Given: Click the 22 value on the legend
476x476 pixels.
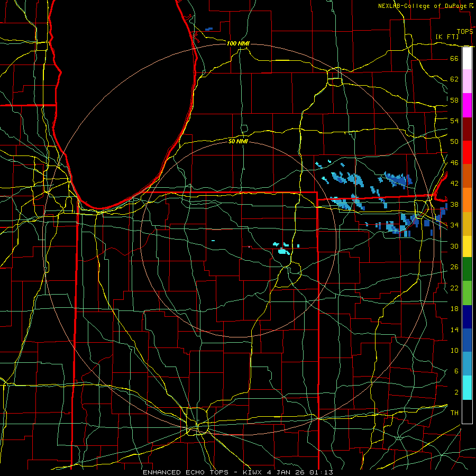Looking at the screenshot, I should [454, 288].
